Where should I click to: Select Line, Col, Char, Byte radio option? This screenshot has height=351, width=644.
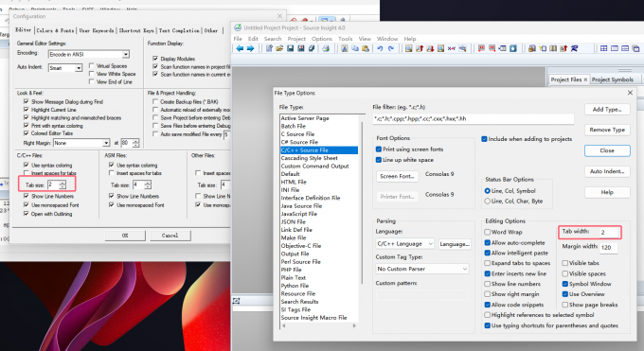[x=488, y=202]
